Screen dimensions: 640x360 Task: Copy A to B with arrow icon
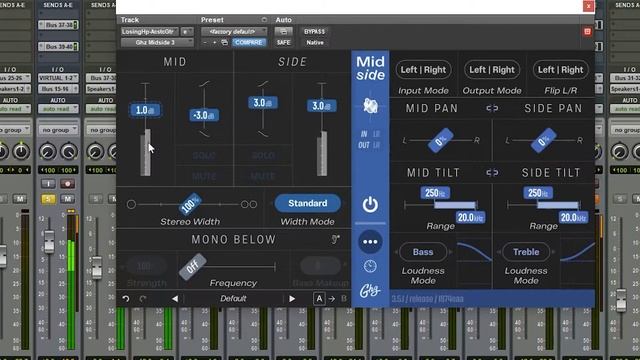coord(332,299)
